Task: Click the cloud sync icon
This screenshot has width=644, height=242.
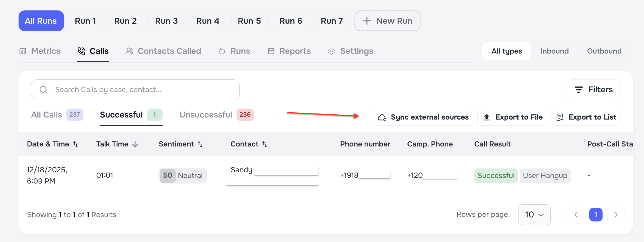Action: point(382,117)
